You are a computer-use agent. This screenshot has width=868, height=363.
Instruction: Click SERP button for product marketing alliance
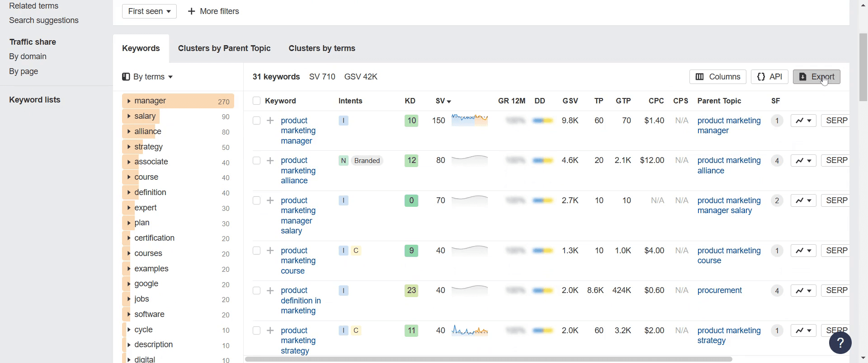click(836, 160)
